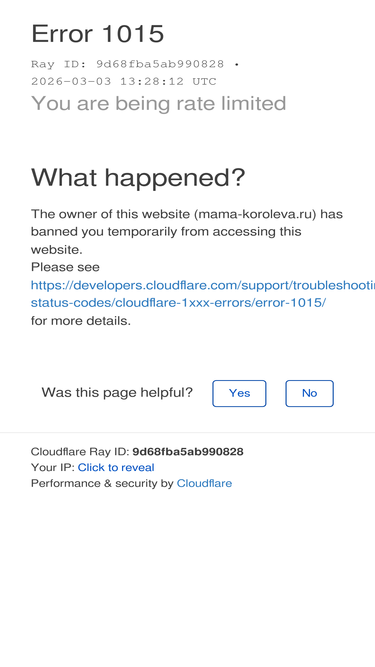
Task: Click the Error 1015 heading
Action: point(98,33)
